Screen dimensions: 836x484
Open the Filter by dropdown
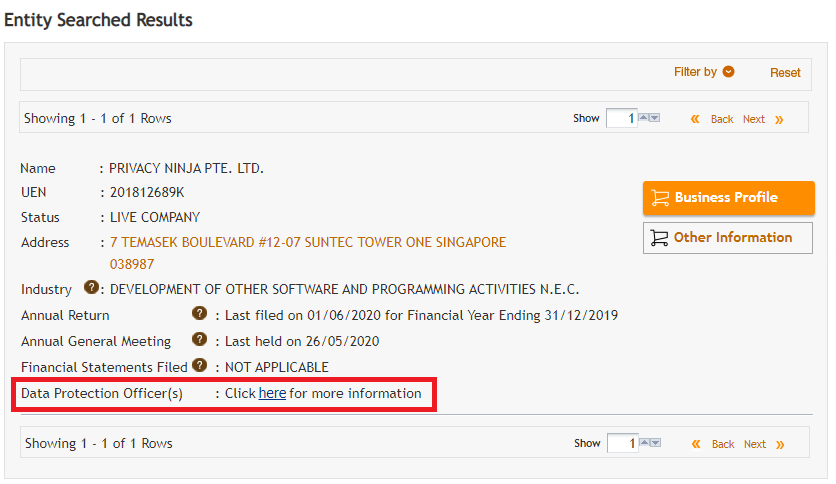pyautogui.click(x=704, y=72)
